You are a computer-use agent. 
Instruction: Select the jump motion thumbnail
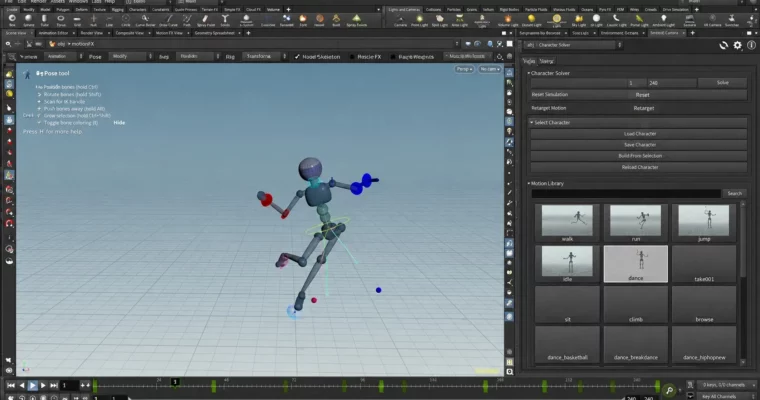[x=704, y=223]
